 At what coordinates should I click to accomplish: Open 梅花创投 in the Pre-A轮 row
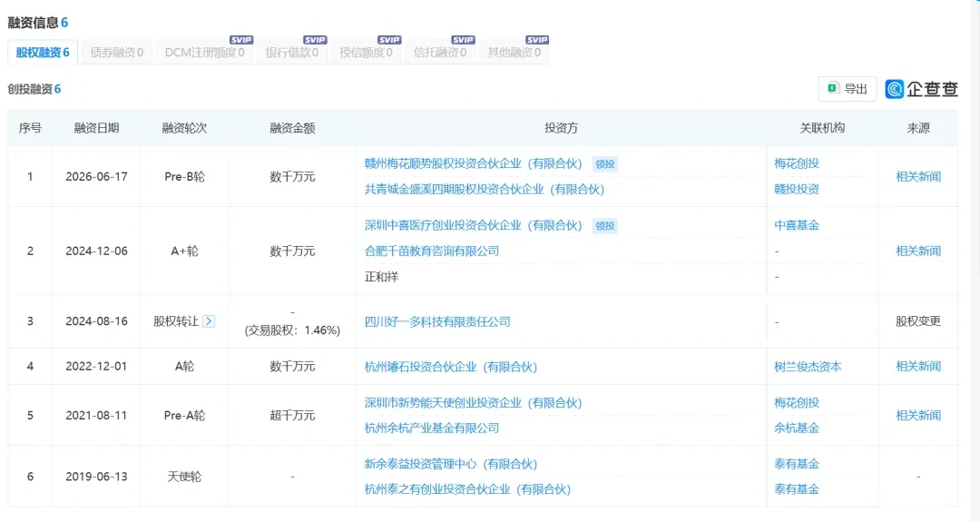(x=797, y=403)
